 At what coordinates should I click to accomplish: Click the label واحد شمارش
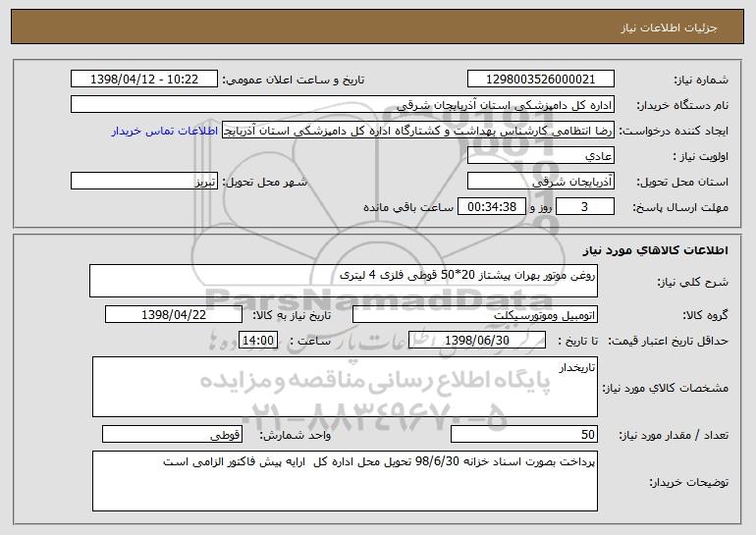[296, 435]
